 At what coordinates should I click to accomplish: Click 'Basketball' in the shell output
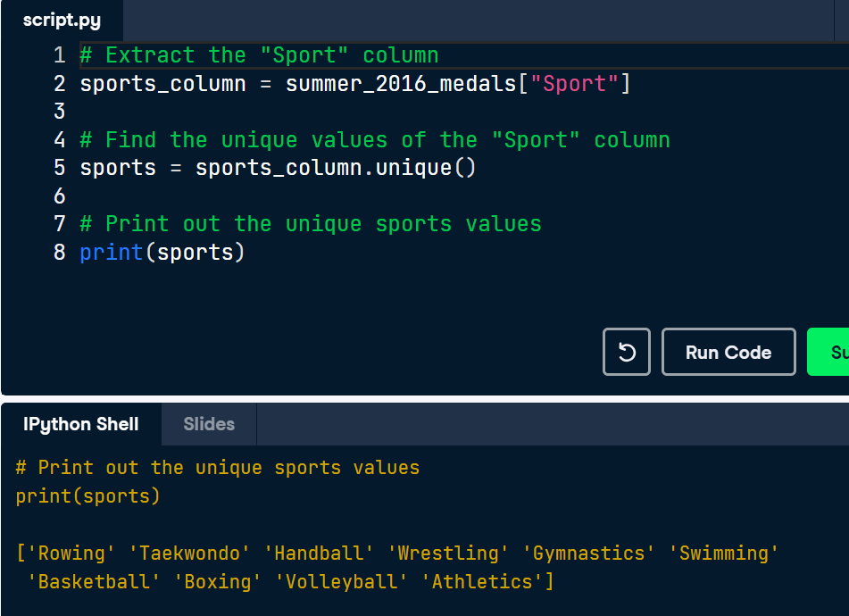[93, 581]
